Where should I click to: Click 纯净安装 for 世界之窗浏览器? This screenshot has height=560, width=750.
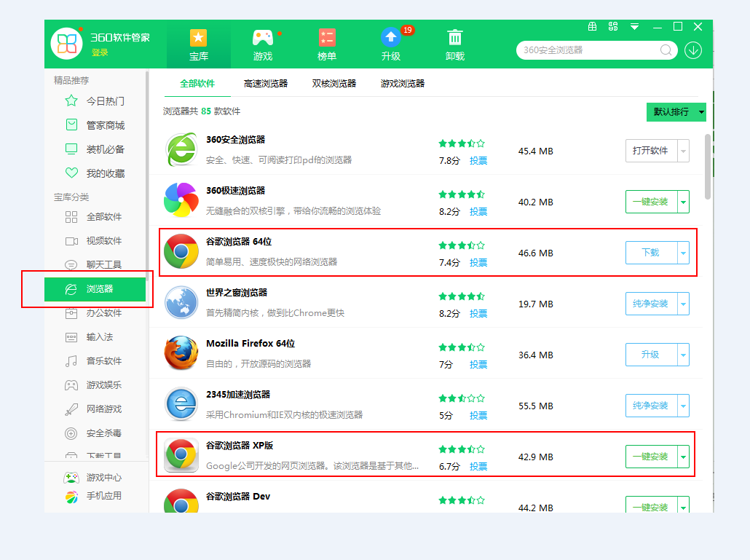[x=651, y=304]
